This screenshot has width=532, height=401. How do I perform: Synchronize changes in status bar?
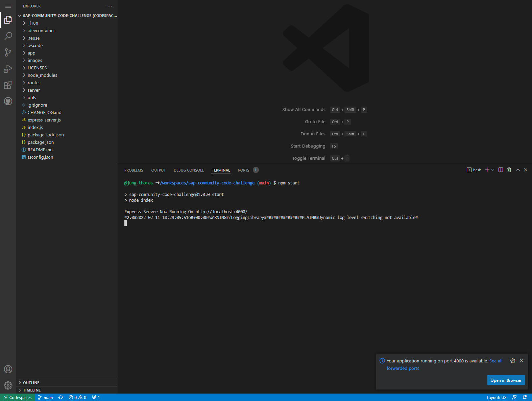61,397
